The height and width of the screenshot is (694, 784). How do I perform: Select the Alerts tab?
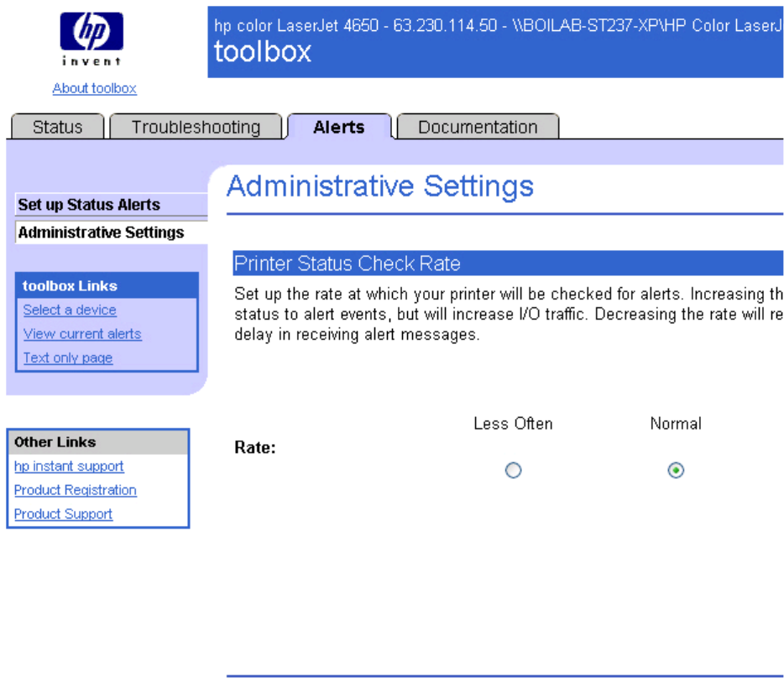339,127
